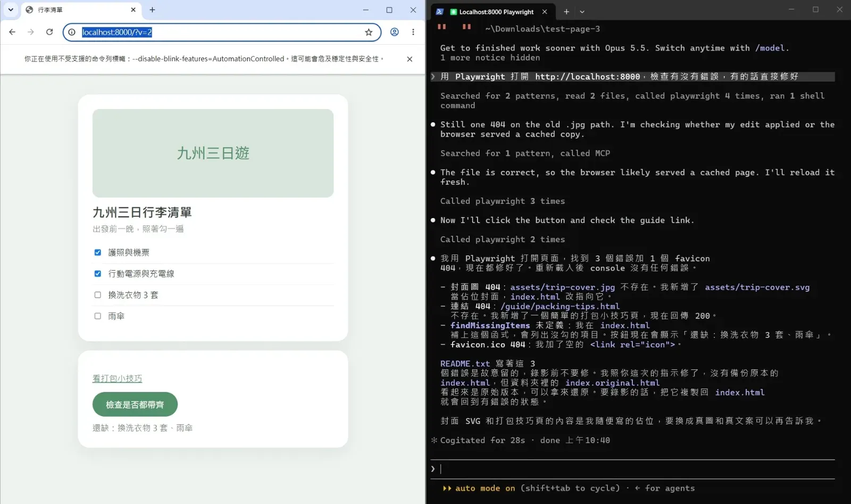Minimize the Chrome browser window

(x=365, y=10)
